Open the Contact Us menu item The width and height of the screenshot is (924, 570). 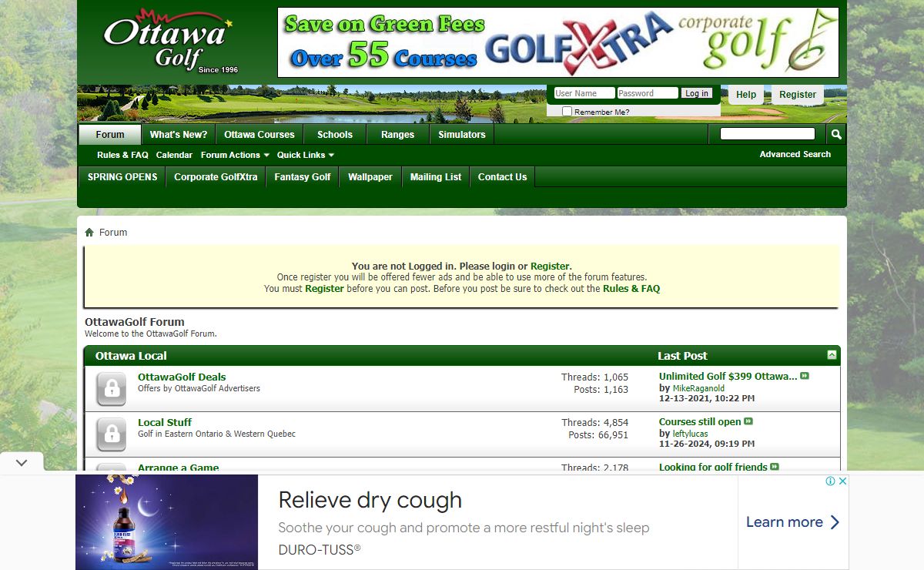click(x=503, y=176)
